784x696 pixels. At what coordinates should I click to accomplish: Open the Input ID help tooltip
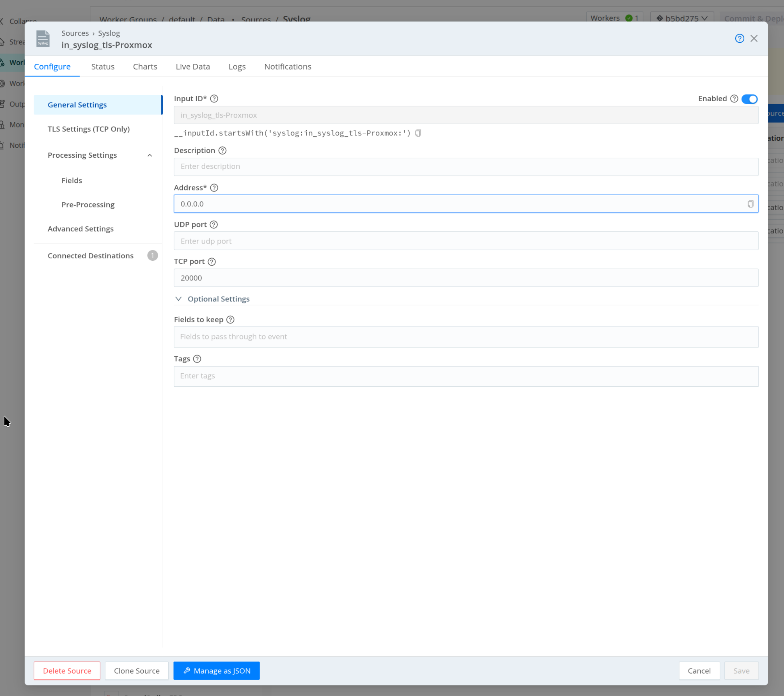(x=214, y=98)
